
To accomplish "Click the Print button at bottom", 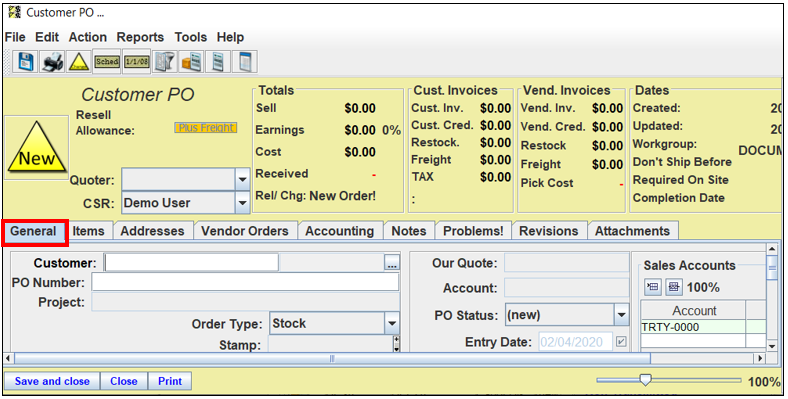I will coord(170,381).
